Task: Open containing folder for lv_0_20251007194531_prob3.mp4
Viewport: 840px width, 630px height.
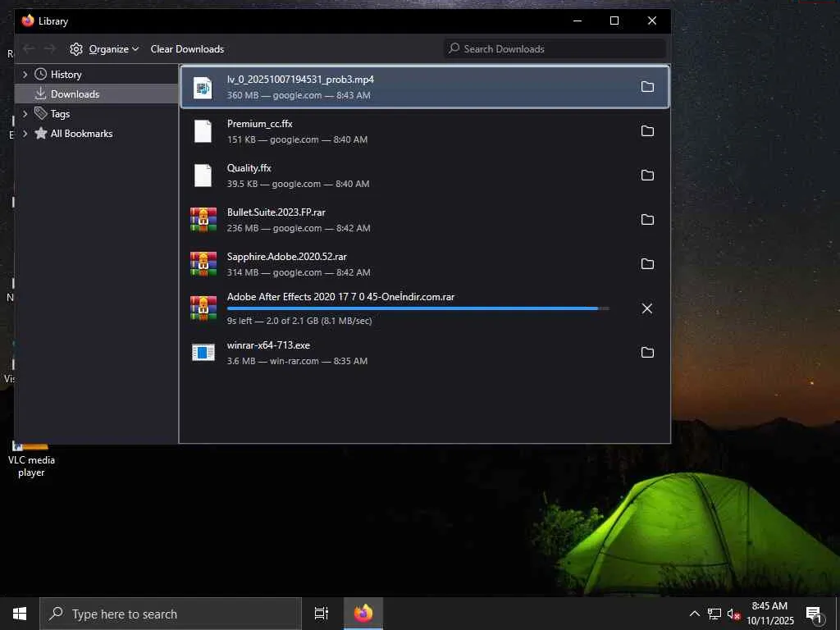Action: (x=647, y=87)
